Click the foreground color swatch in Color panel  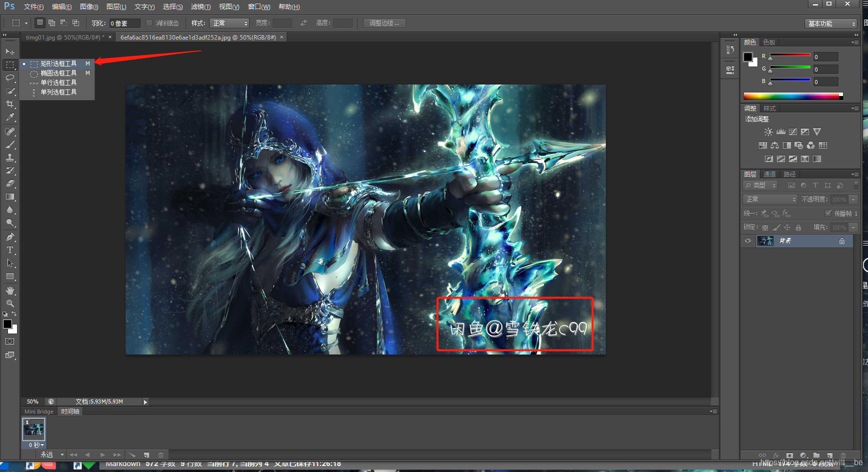pyautogui.click(x=748, y=57)
